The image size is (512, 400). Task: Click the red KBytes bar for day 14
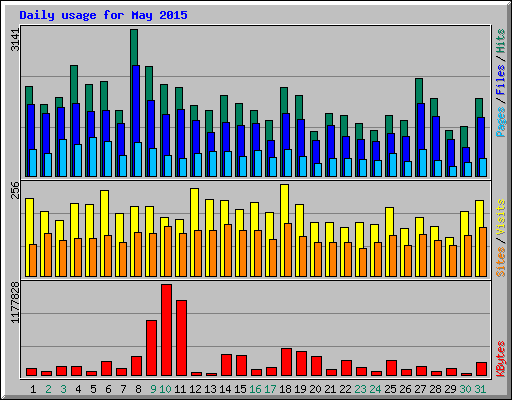(227, 365)
